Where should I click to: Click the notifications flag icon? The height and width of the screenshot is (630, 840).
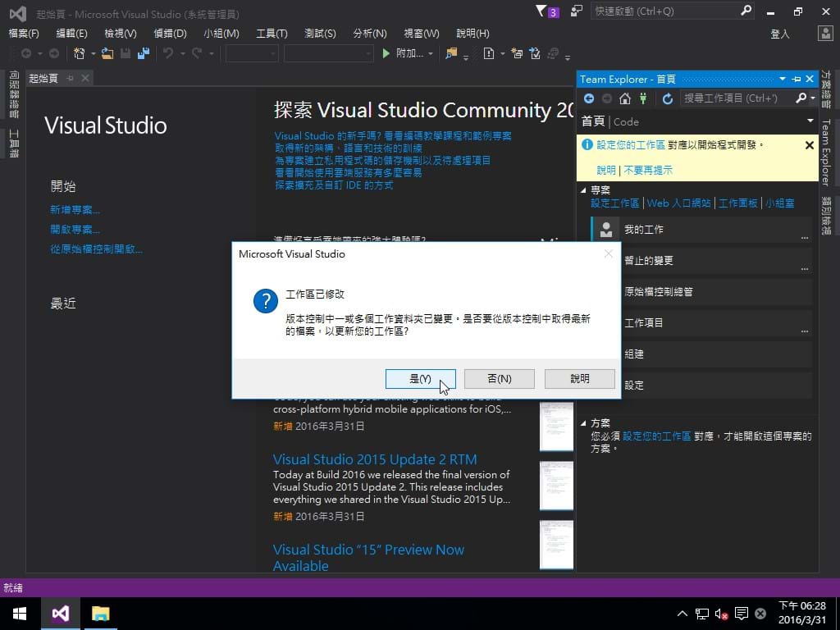pos(547,11)
